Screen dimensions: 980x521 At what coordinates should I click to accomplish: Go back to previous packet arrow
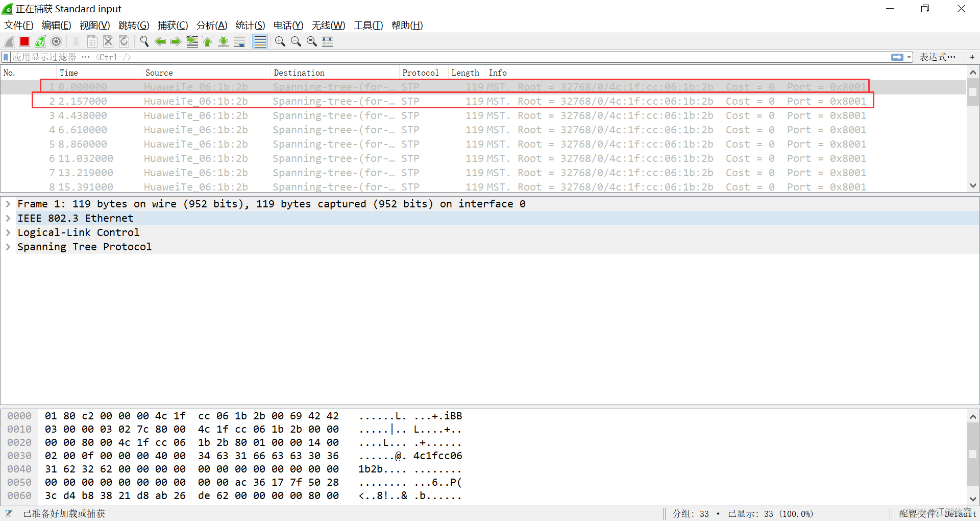pyautogui.click(x=160, y=42)
